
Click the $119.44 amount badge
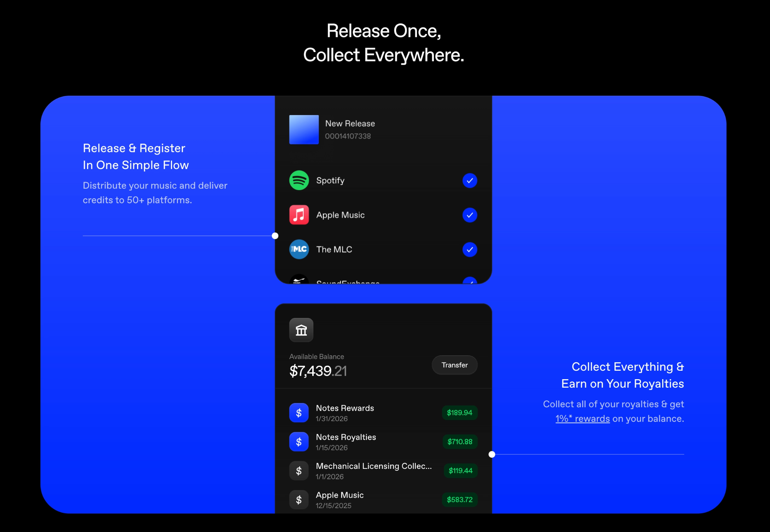click(x=461, y=470)
